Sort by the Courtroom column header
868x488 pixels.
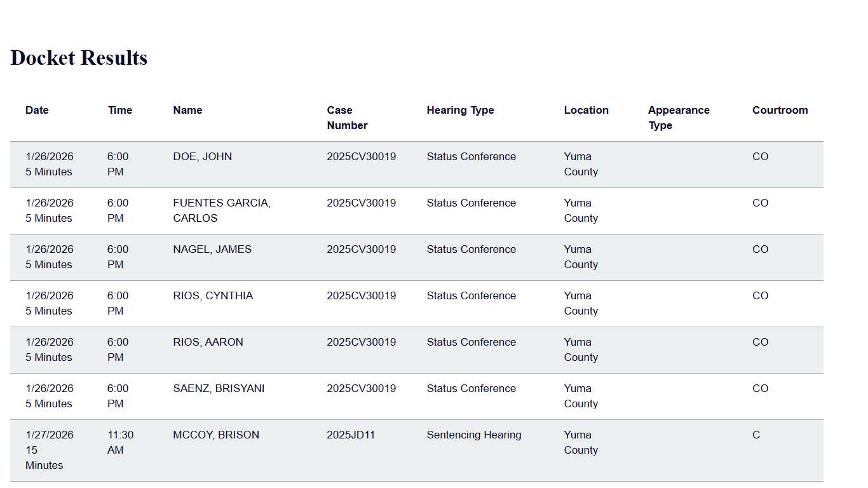click(x=780, y=110)
